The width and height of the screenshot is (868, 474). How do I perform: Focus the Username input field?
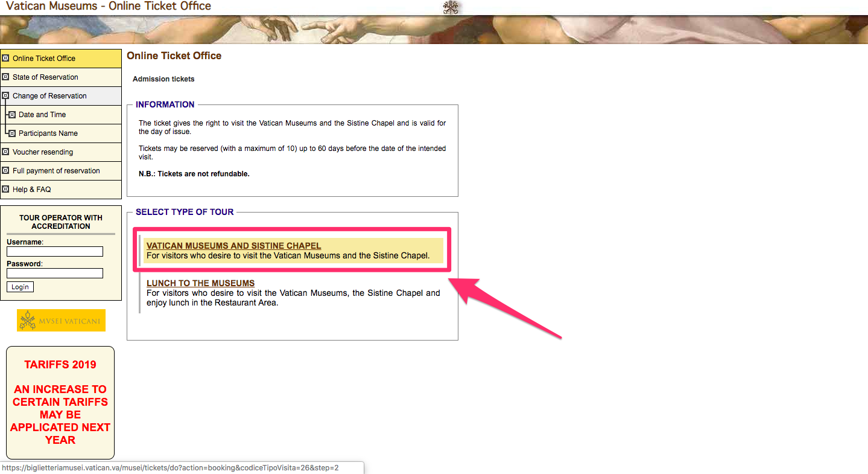click(55, 252)
